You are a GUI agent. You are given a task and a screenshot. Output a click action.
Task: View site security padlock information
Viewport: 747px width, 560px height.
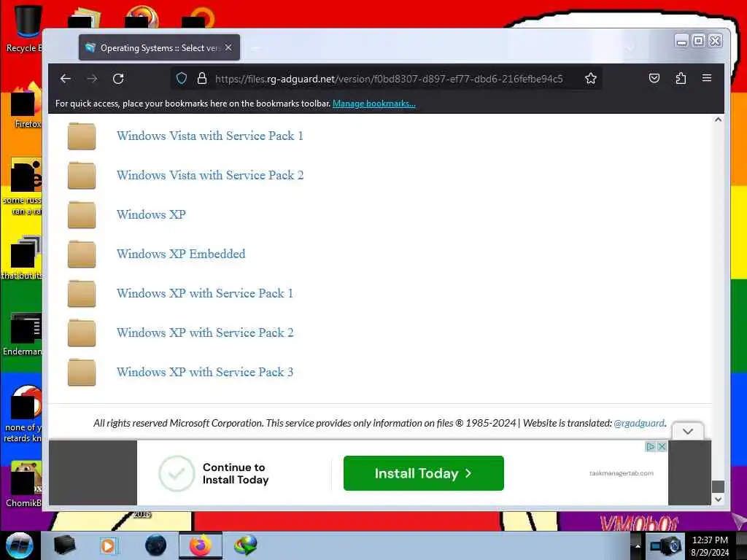202,78
